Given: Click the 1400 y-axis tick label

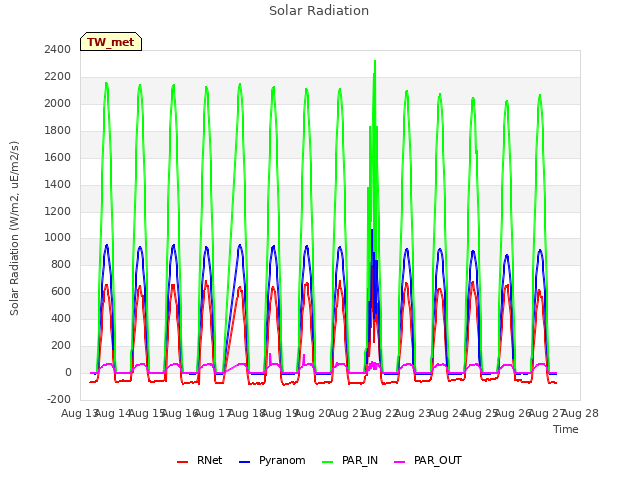Looking at the screenshot, I should point(58,184).
